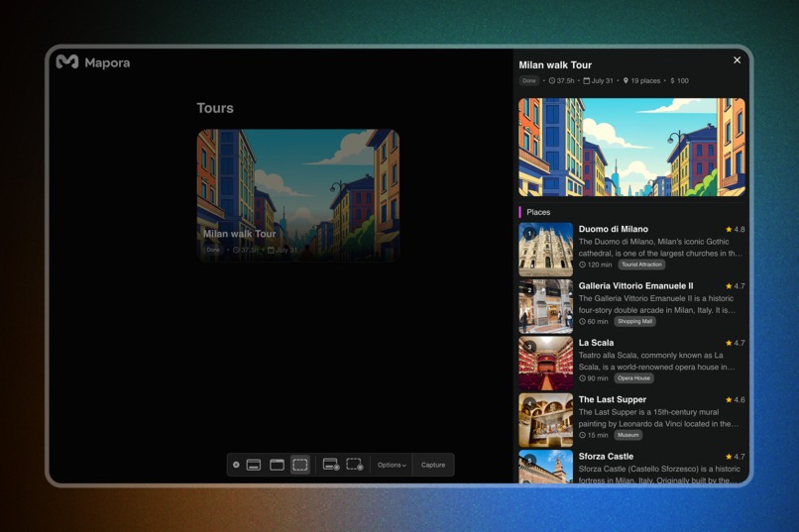Select Record Selected Portion mode icon
Screen dimensions: 799x532
[x=354, y=465]
